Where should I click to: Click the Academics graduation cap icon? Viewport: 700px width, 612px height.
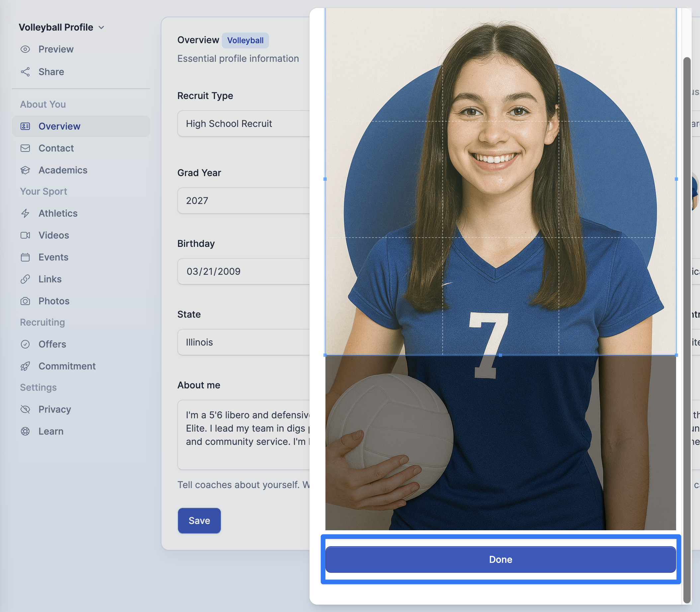[x=25, y=170]
